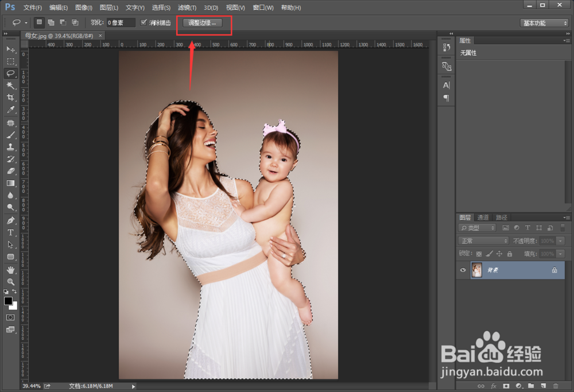Open the 不透明度 opacity dropdown arrow
574x392 pixels.
(x=560, y=241)
